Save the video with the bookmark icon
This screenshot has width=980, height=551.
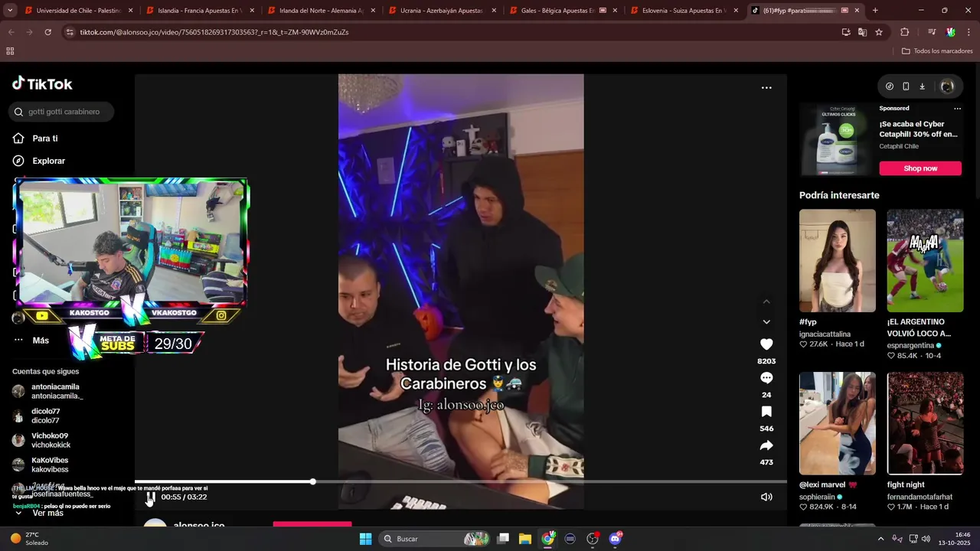[x=766, y=412]
